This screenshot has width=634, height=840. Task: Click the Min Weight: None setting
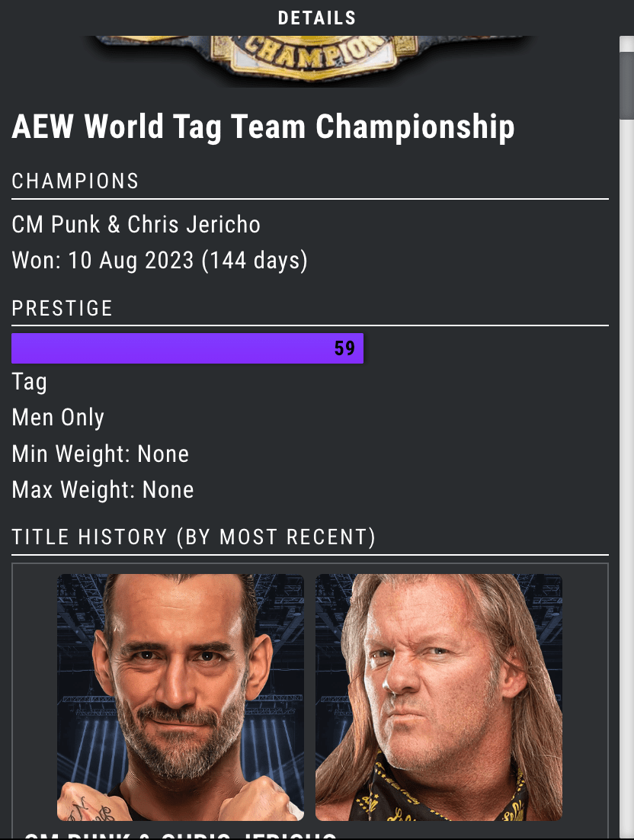pos(100,454)
